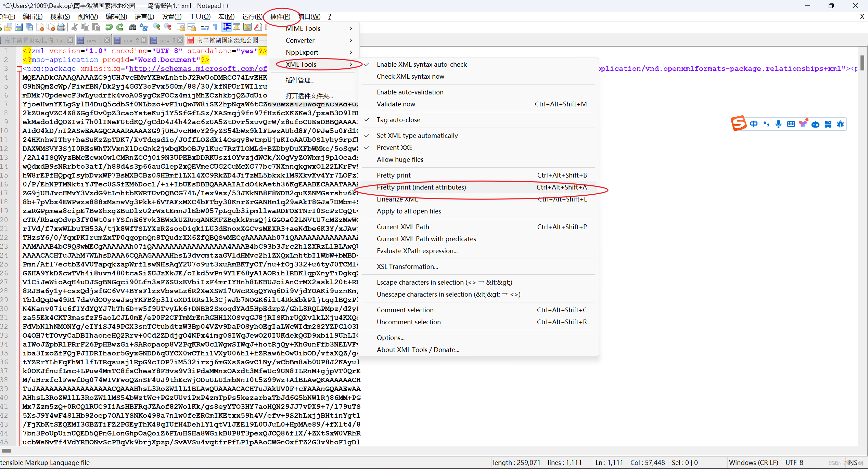
Task: Collapse the pkg:package fold marker
Action: [x=19, y=69]
